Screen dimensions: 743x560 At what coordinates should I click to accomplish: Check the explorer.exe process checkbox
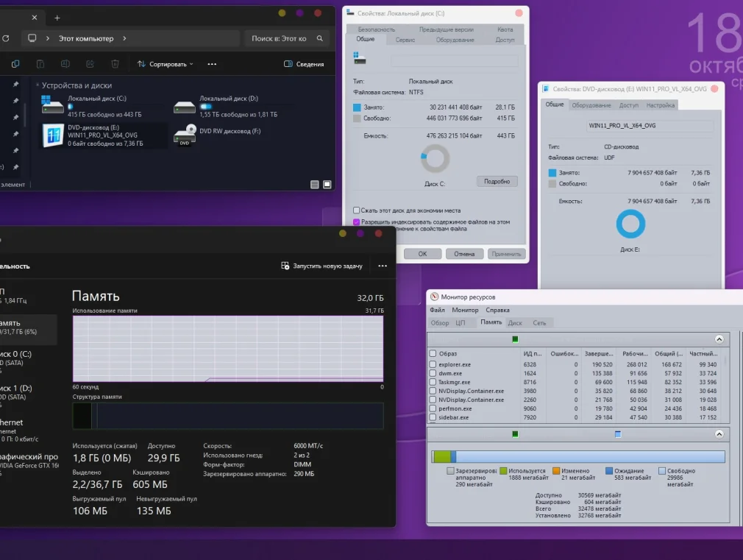click(433, 364)
